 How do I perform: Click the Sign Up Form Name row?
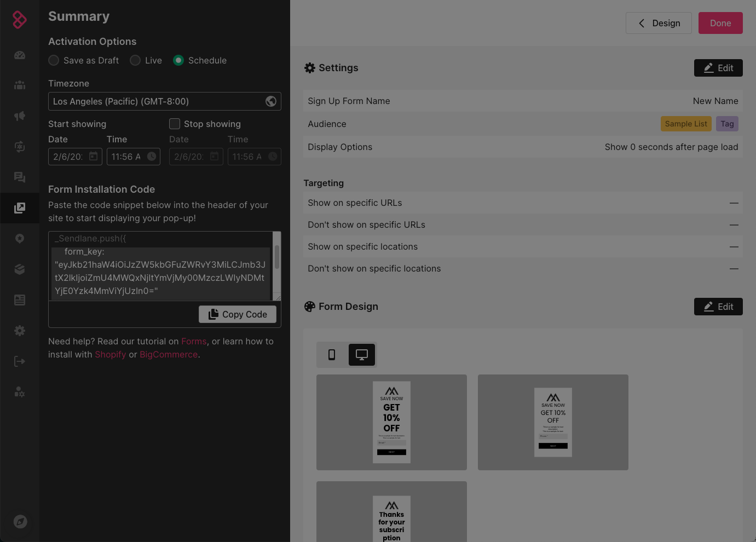coord(523,101)
